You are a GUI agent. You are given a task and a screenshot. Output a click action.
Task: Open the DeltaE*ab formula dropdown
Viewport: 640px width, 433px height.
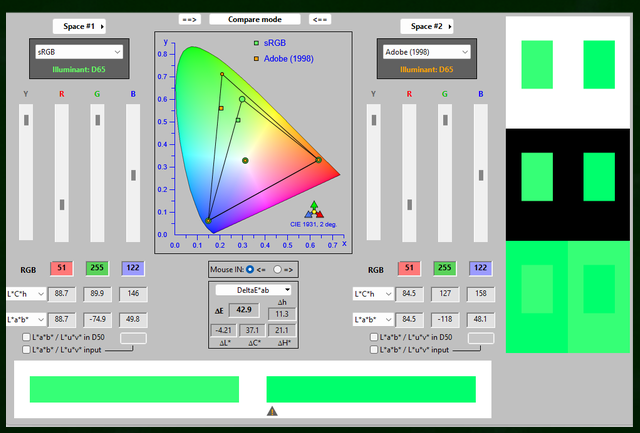(x=253, y=290)
